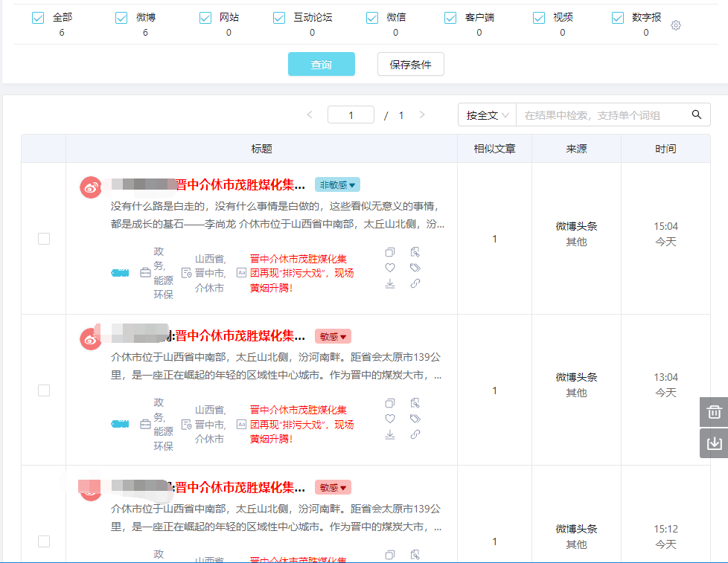Screen dimensions: 728x563
Task: Click the chain link icon in the 13:04 row
Action: click(415, 434)
